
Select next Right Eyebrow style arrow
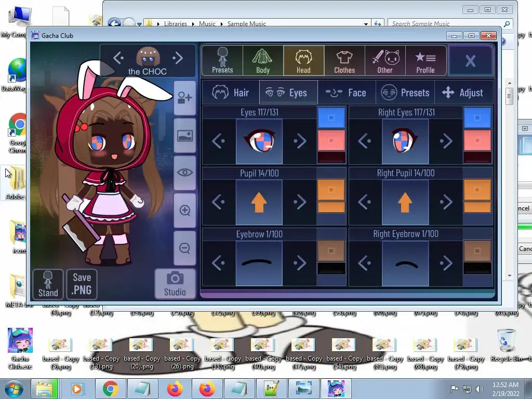coord(446,263)
